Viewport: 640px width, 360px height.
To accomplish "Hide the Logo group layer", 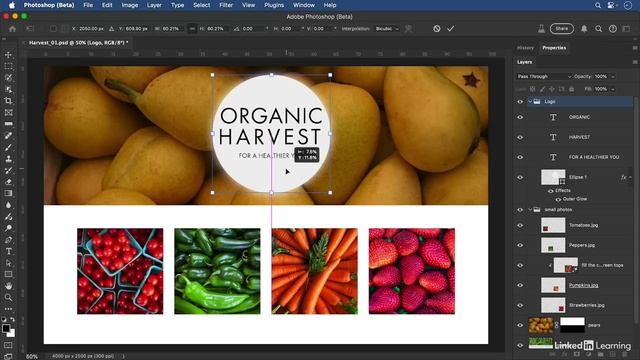I will [x=520, y=102].
